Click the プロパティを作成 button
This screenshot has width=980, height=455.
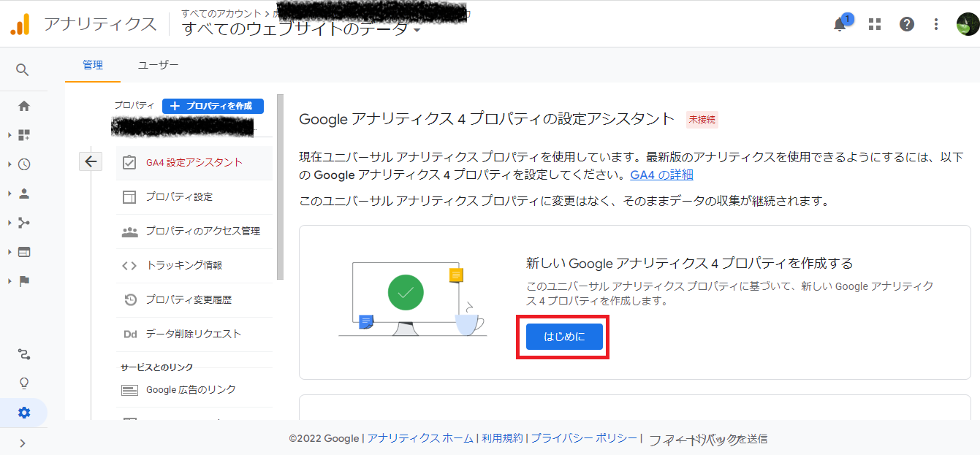(x=213, y=106)
